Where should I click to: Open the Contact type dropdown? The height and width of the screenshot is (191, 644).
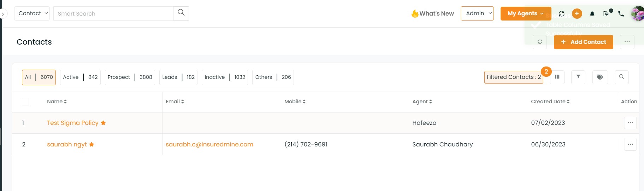(32, 13)
